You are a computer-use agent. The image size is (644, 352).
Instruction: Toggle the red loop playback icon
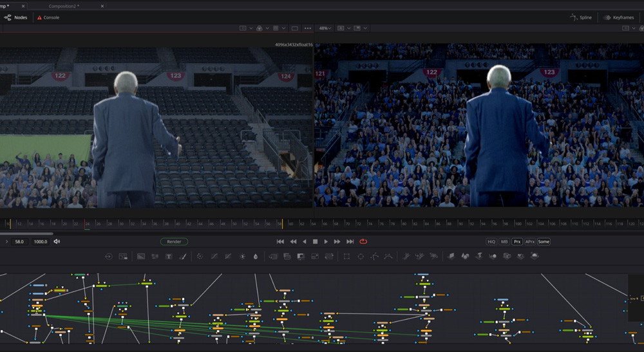click(x=363, y=241)
